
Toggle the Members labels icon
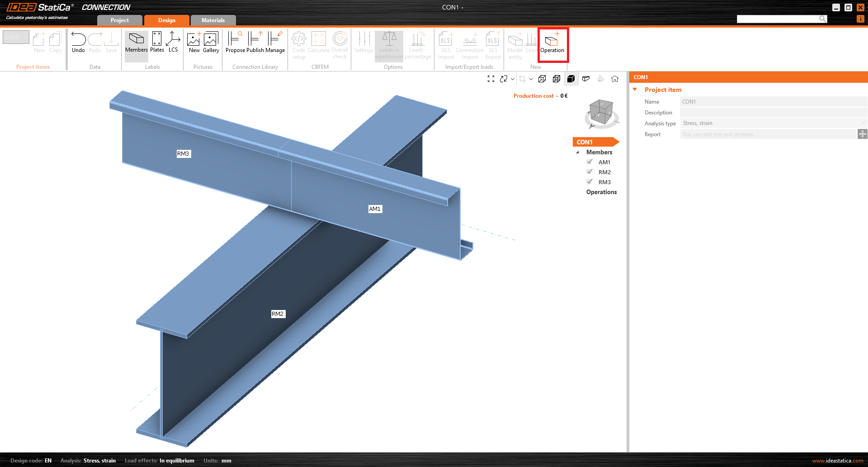[136, 43]
